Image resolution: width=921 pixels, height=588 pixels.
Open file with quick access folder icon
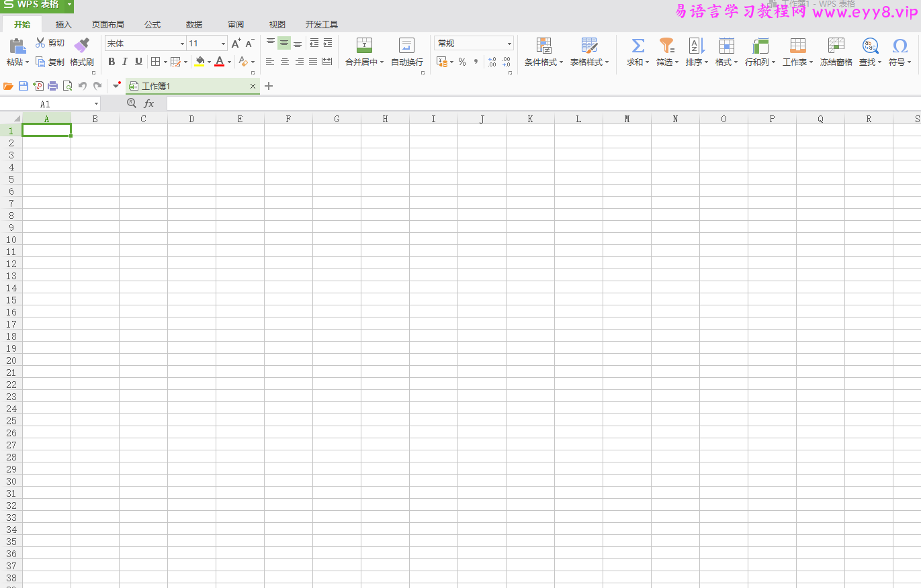coord(9,86)
